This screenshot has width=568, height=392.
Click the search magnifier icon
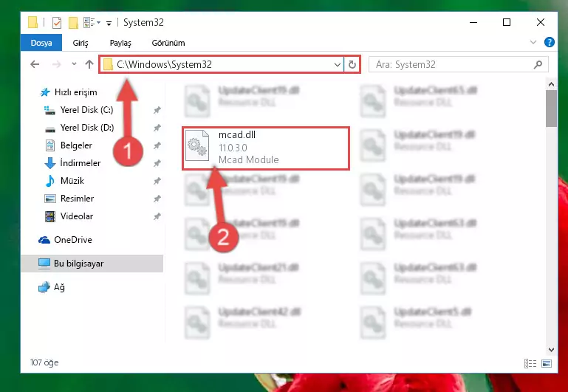538,65
